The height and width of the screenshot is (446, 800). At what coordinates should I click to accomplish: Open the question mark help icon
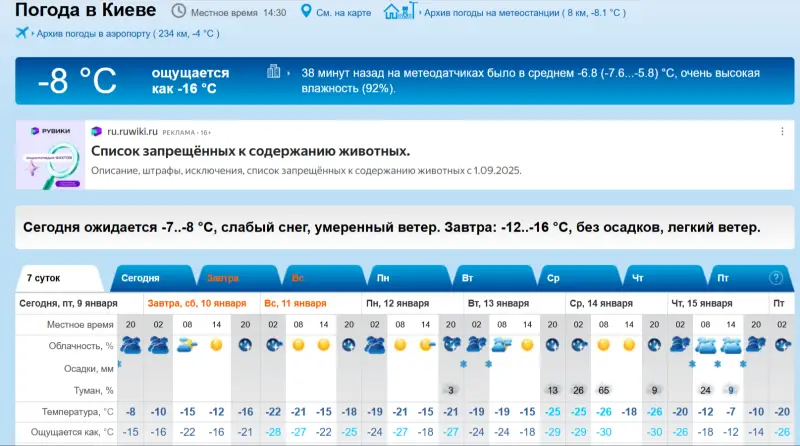tap(775, 278)
